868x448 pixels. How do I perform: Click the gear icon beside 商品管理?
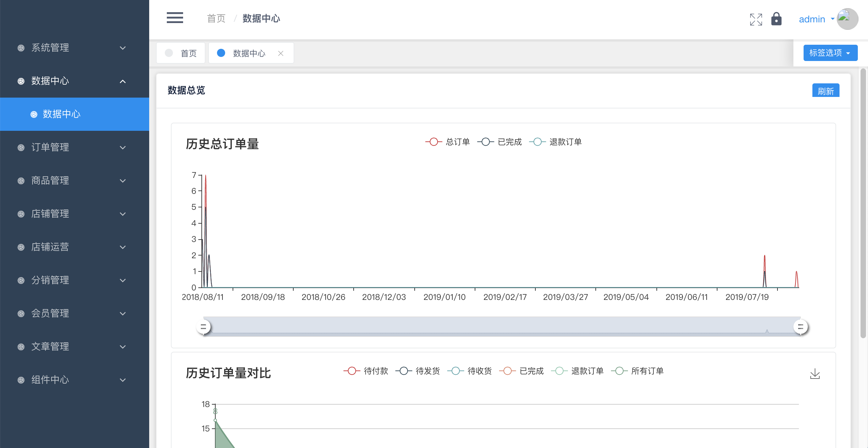[21, 181]
